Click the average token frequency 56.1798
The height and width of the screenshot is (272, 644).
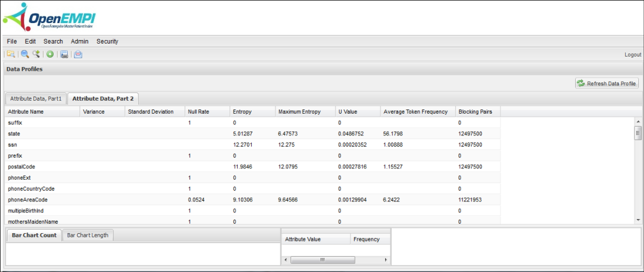coord(393,134)
